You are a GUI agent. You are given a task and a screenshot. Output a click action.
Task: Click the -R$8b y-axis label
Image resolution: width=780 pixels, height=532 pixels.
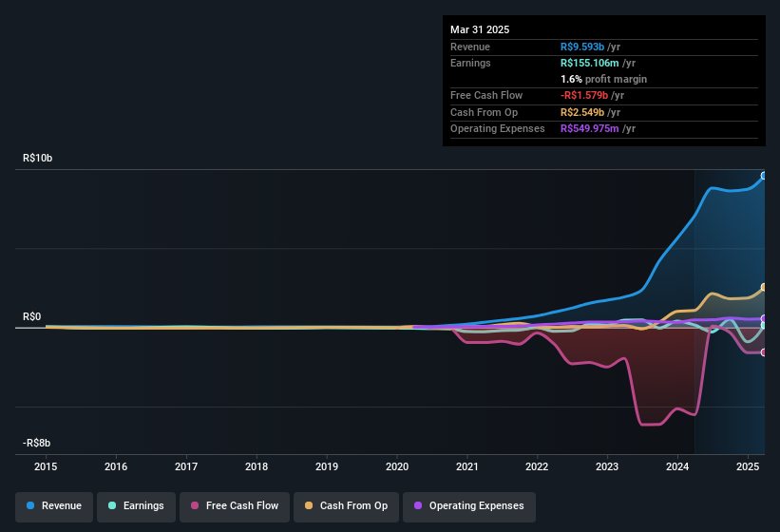click(36, 443)
